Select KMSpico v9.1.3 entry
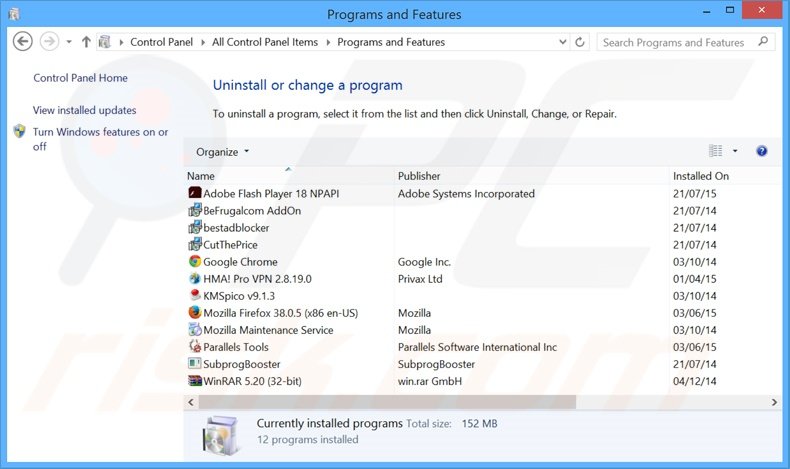This screenshot has width=790, height=469. (239, 296)
